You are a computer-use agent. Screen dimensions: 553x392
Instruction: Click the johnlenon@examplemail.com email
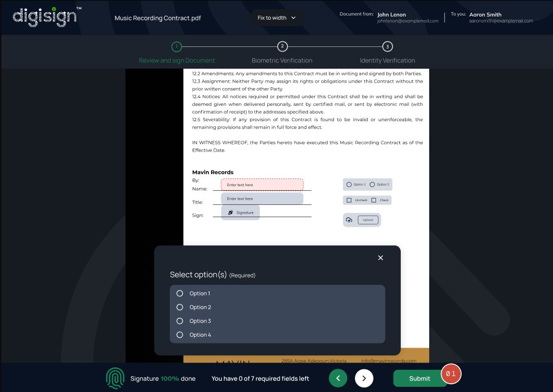coord(408,21)
